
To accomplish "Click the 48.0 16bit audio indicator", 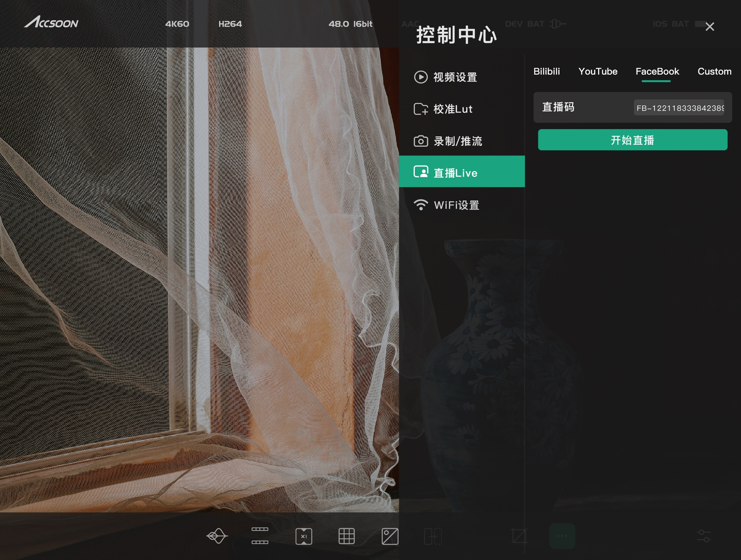I will (x=350, y=24).
